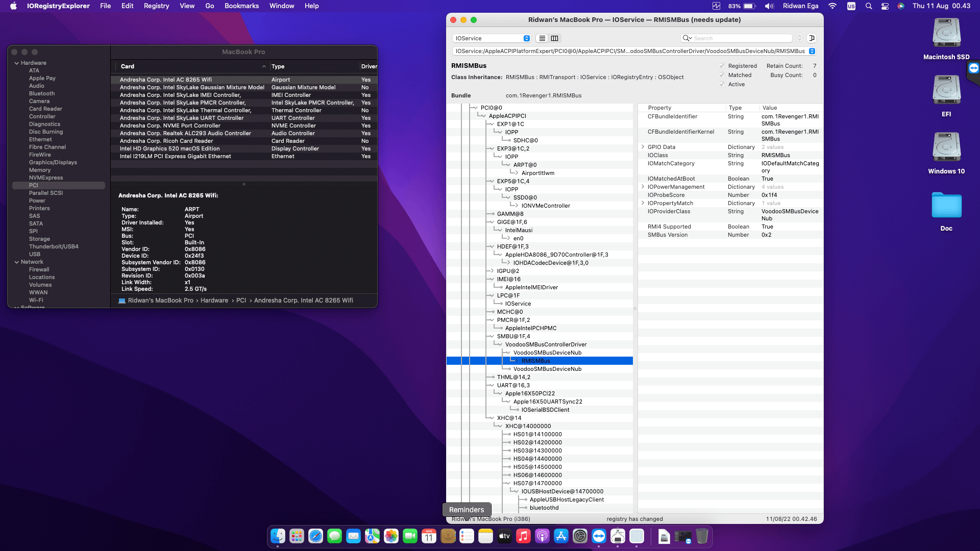Open the Bookmarks menu
Screen dimensions: 980x551
click(x=241, y=6)
